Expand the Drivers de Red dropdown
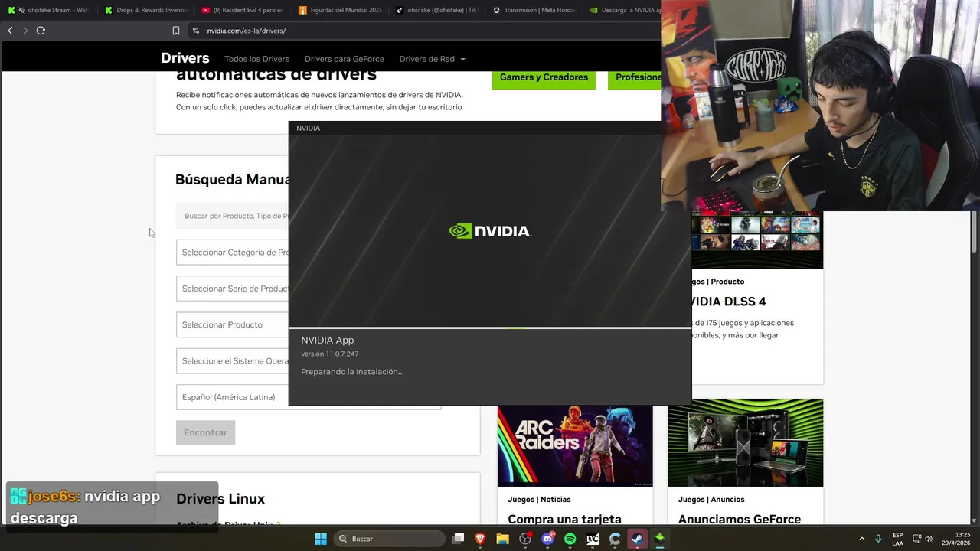The height and width of the screenshot is (551, 980). pos(432,59)
